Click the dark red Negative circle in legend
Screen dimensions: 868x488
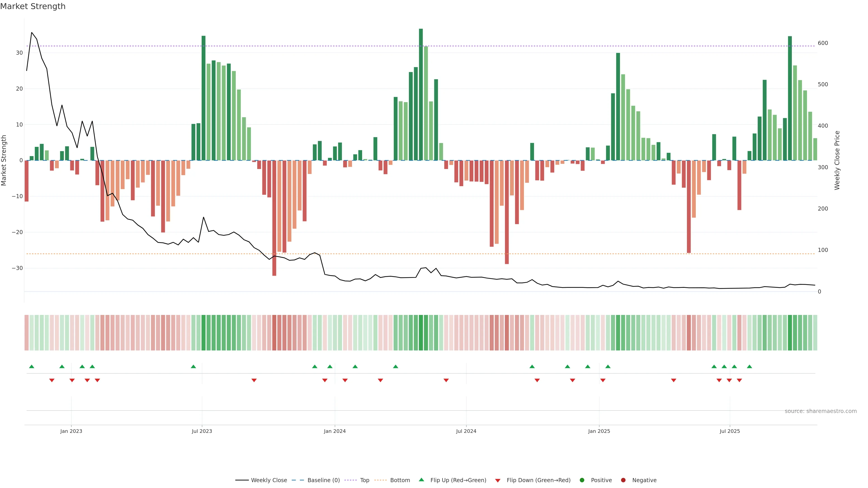coord(623,480)
